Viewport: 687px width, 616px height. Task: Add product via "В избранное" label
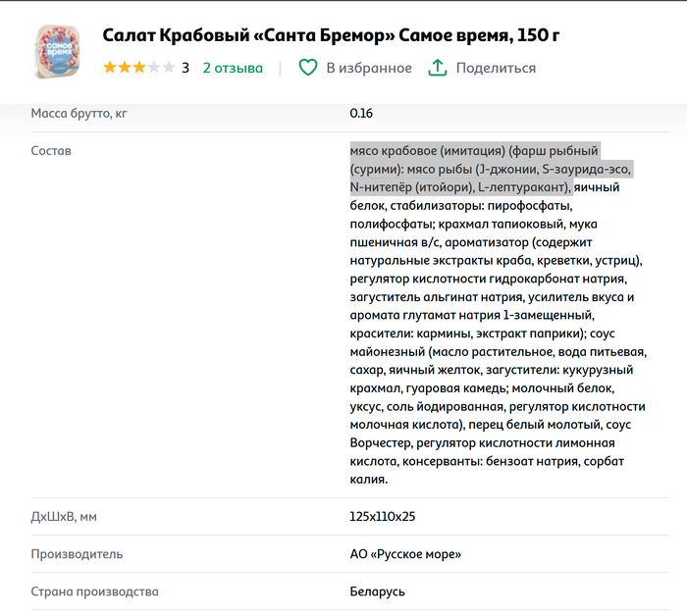pyautogui.click(x=368, y=68)
